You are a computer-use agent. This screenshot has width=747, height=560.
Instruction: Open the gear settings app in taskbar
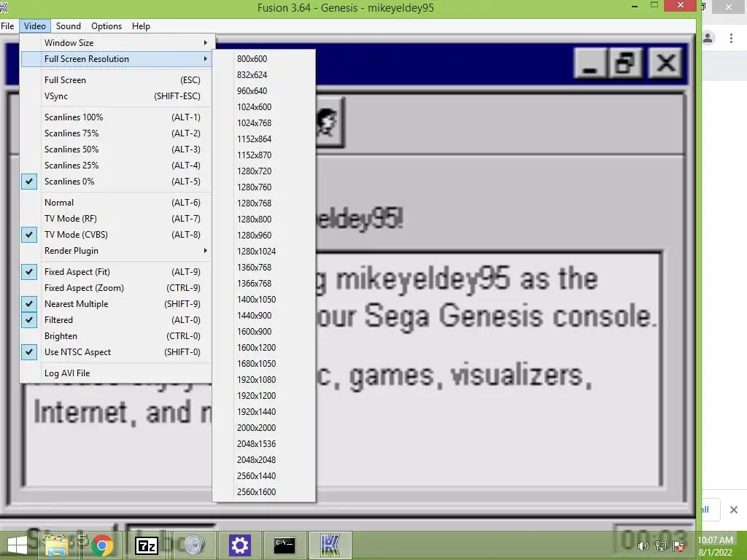(x=239, y=545)
